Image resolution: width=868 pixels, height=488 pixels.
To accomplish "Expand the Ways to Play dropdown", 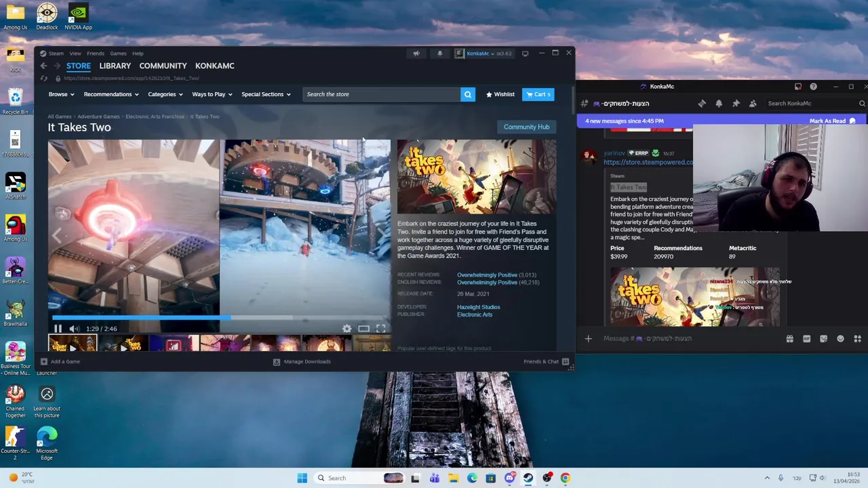I will tap(212, 94).
